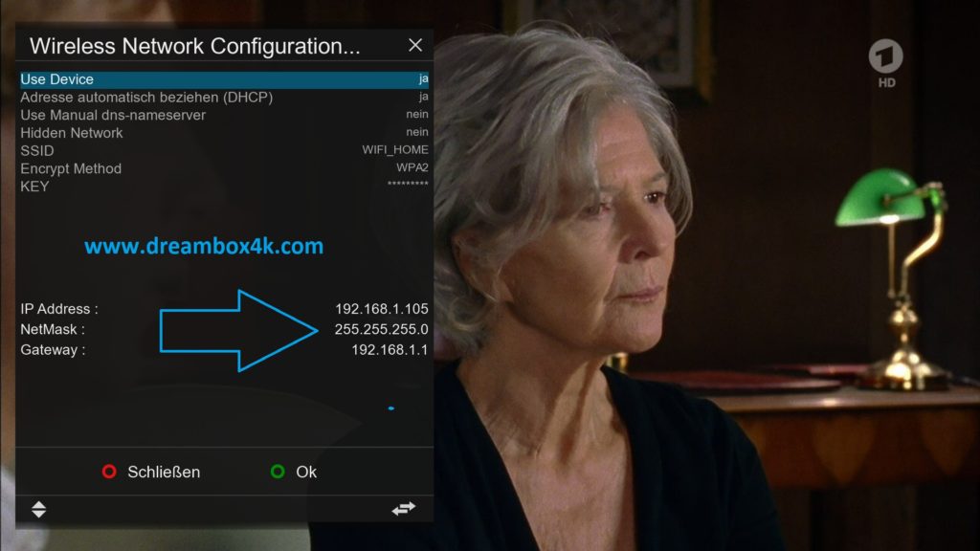980x551 pixels.
Task: Change Encrypt Method WPA2 value
Action: 412,168
